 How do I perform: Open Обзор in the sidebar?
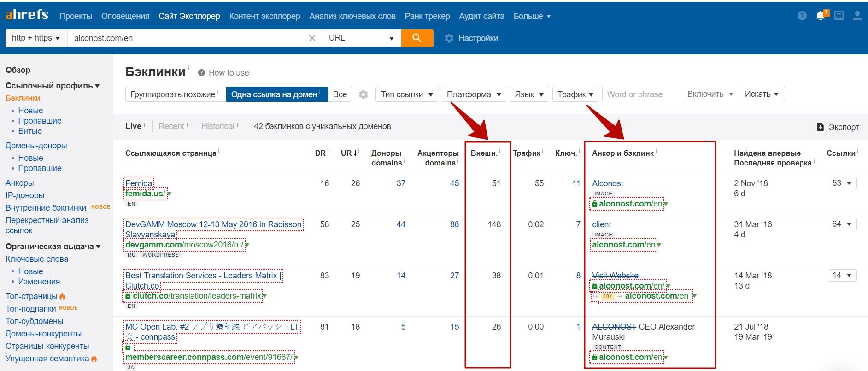(18, 70)
